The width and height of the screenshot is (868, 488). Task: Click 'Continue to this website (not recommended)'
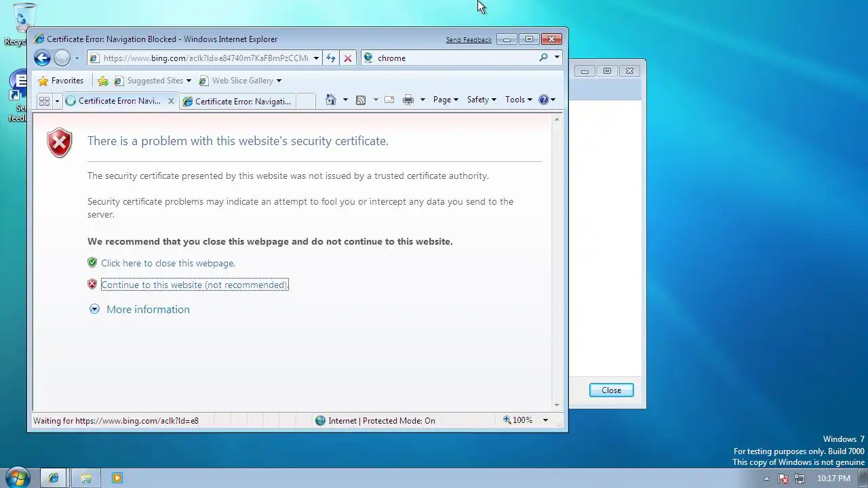(195, 285)
